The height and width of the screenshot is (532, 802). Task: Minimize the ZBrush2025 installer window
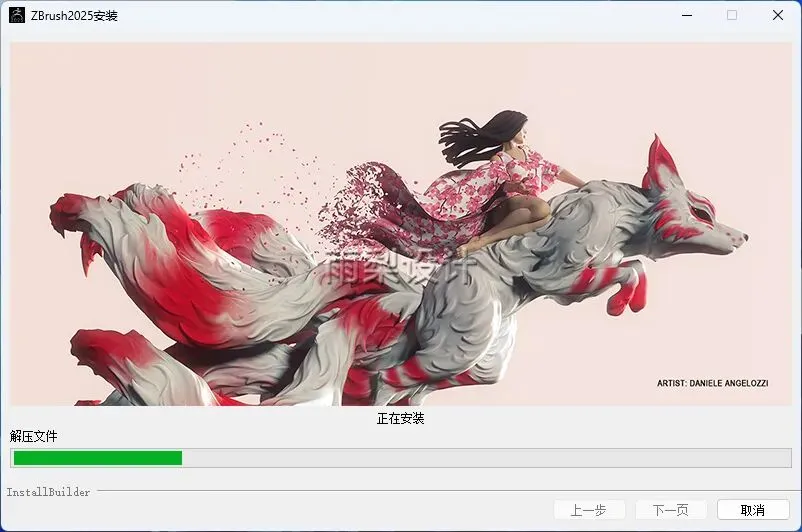pos(687,15)
